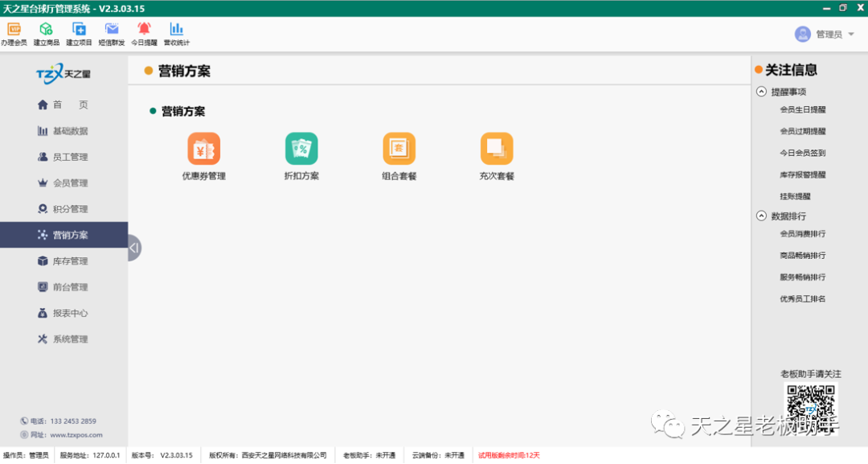Image resolution: width=868 pixels, height=464 pixels.
Task: Open 组合套餐 package icon
Action: pos(399,149)
